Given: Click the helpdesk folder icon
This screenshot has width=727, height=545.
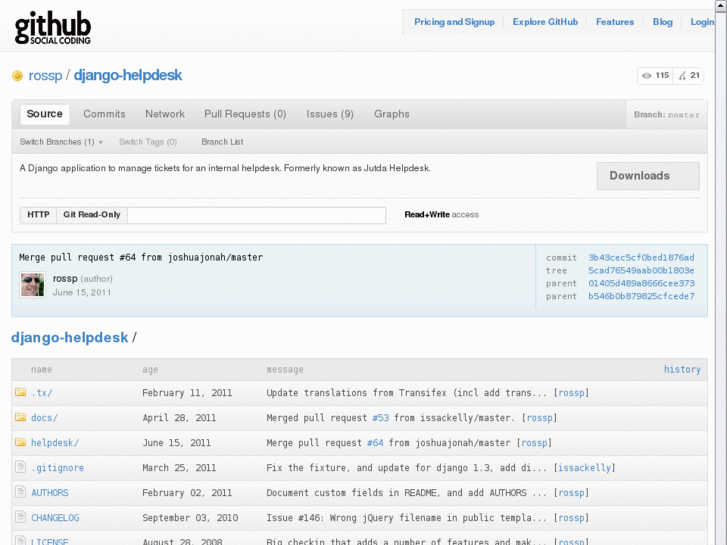Looking at the screenshot, I should (x=20, y=442).
